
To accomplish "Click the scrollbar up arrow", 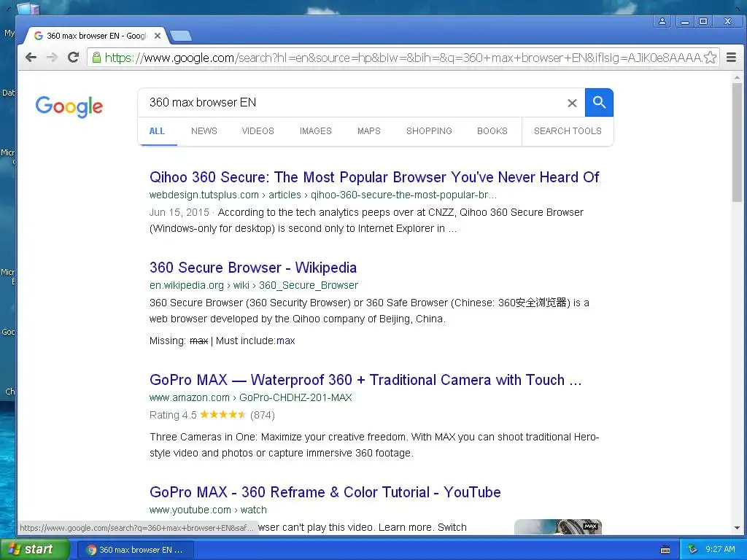I will coord(737,77).
